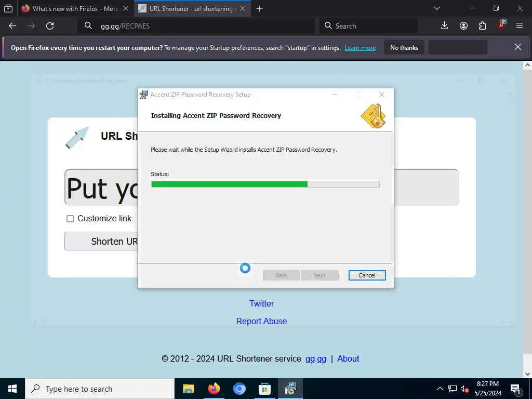This screenshot has width=532, height=399.
Task: Open the network status tray icon
Action: (x=453, y=389)
